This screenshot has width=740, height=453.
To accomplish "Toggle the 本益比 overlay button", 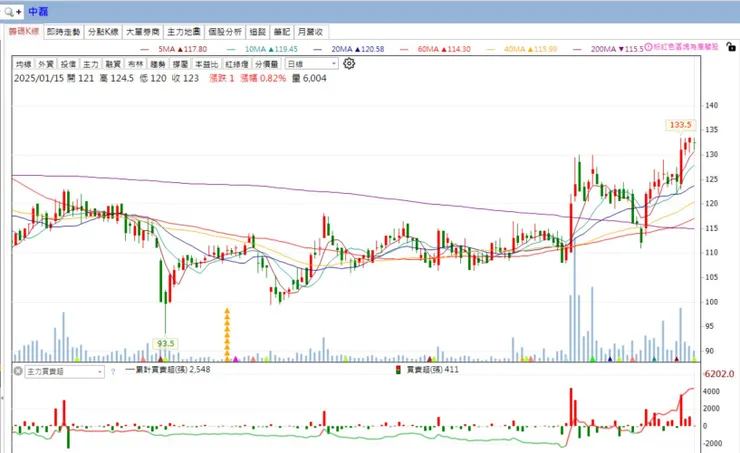I will point(207,64).
